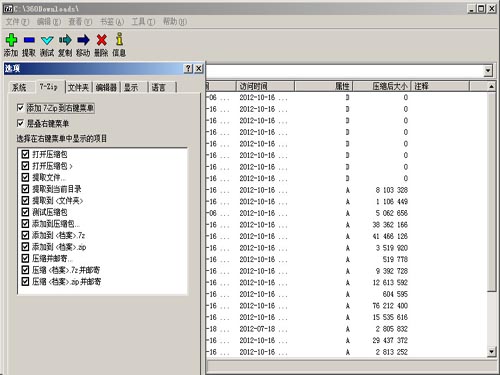Select the row with size 8 103 328
Viewport: 500px width, 375px height.
pyautogui.click(x=346, y=190)
